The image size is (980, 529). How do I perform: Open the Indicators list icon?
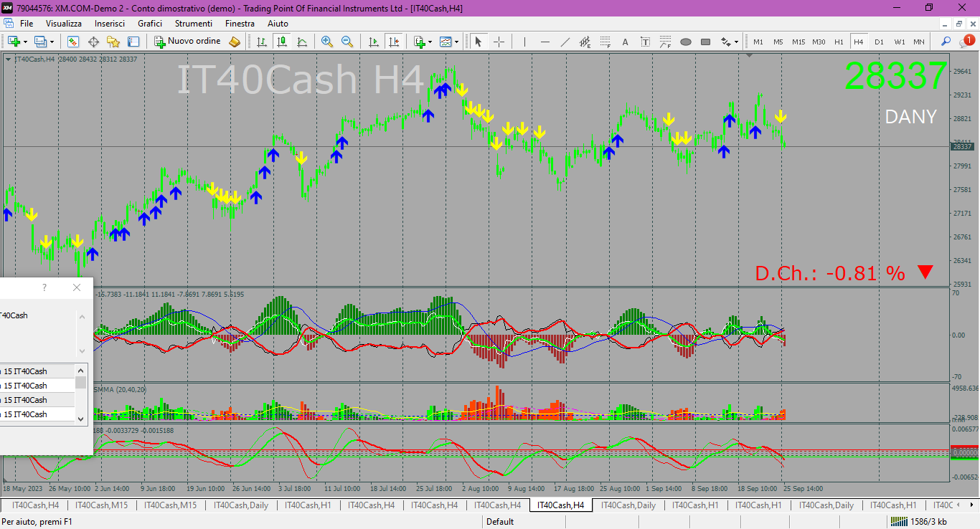[x=420, y=42]
